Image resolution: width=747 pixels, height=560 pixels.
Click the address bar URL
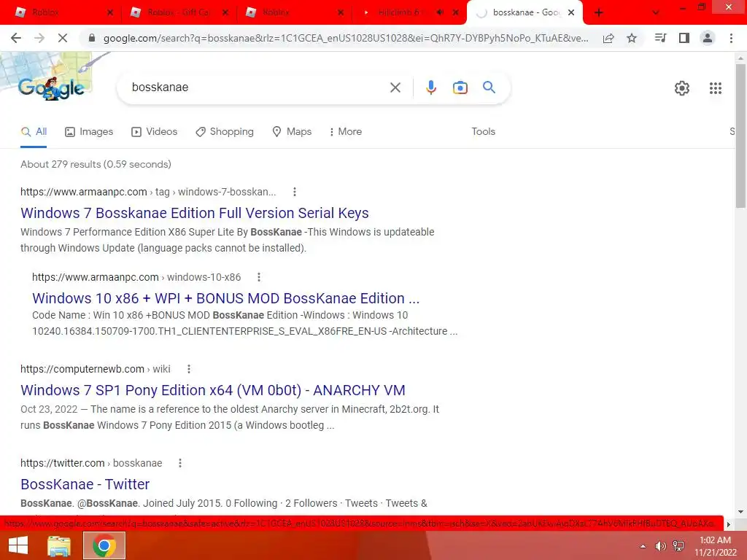click(x=346, y=38)
